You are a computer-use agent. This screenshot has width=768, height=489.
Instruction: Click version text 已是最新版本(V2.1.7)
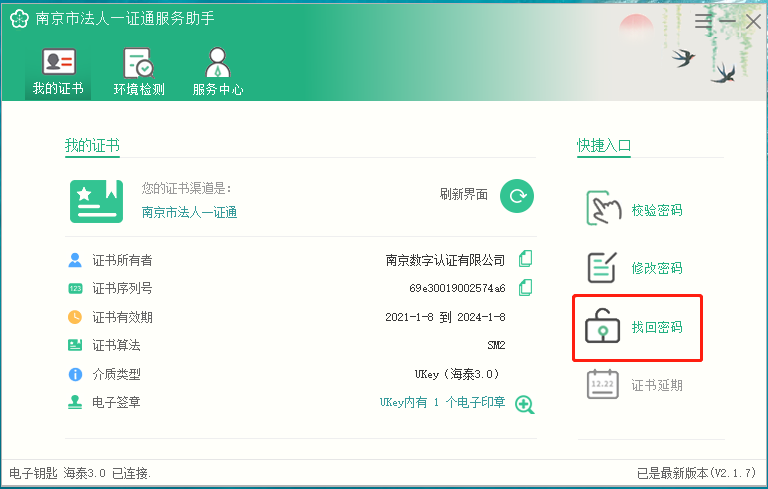[x=696, y=473]
